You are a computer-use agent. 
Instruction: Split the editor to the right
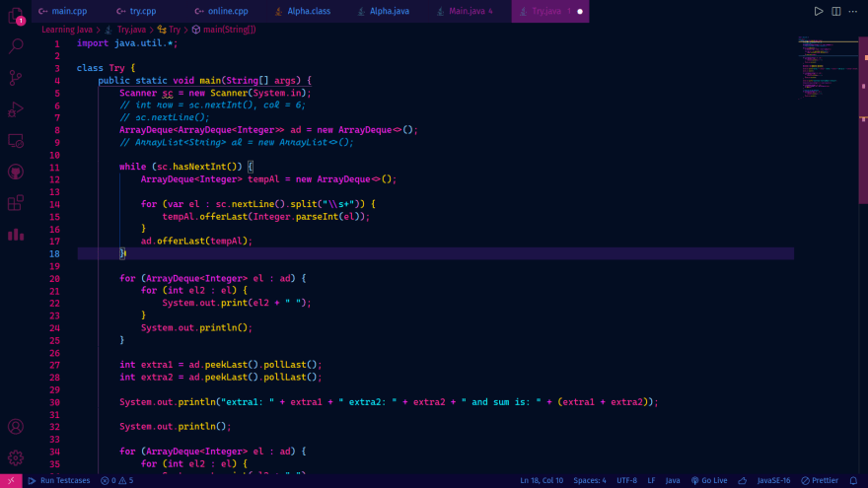coord(835,11)
